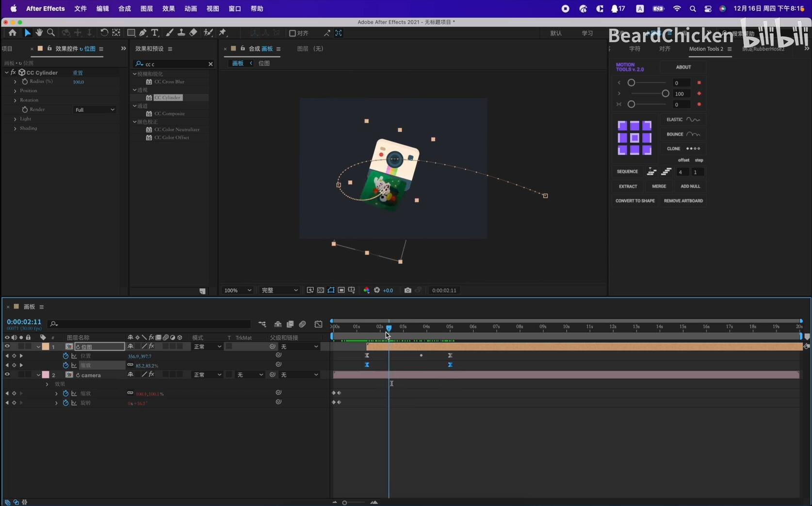The height and width of the screenshot is (506, 812).
Task: Click the CLONE dots icon in Motion Tools
Action: tap(693, 148)
